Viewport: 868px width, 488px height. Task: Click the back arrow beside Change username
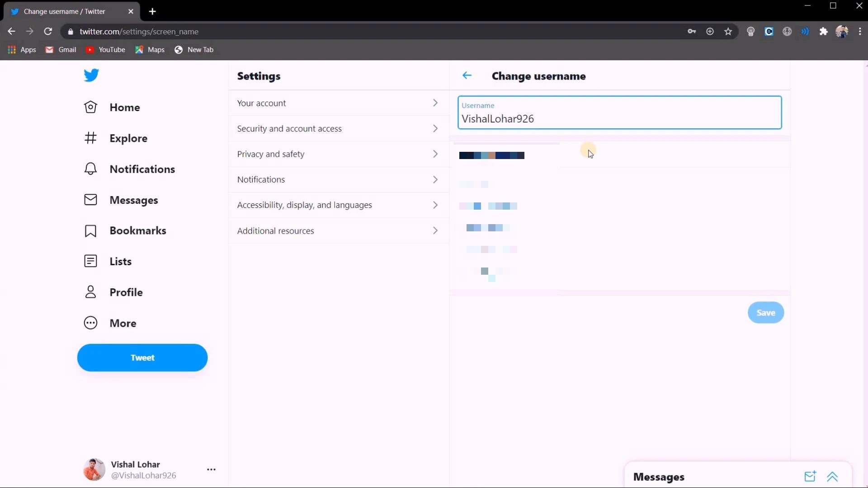(467, 75)
